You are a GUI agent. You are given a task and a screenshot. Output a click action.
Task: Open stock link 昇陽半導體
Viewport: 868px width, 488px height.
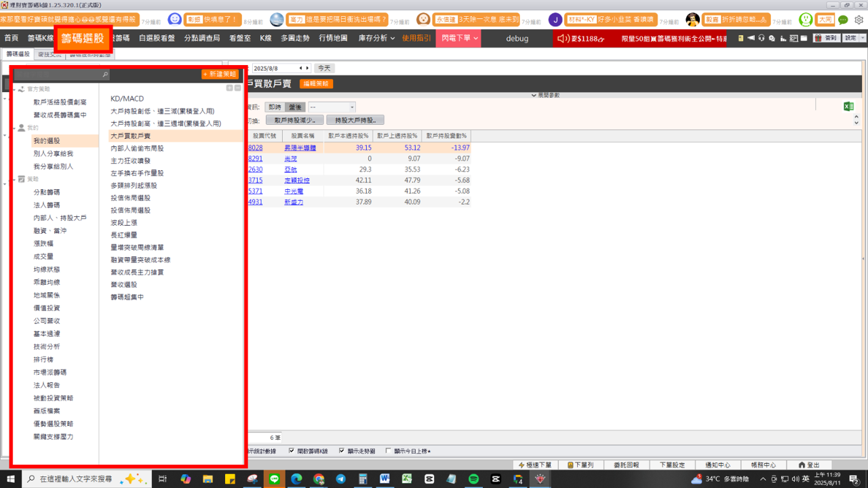(x=300, y=148)
